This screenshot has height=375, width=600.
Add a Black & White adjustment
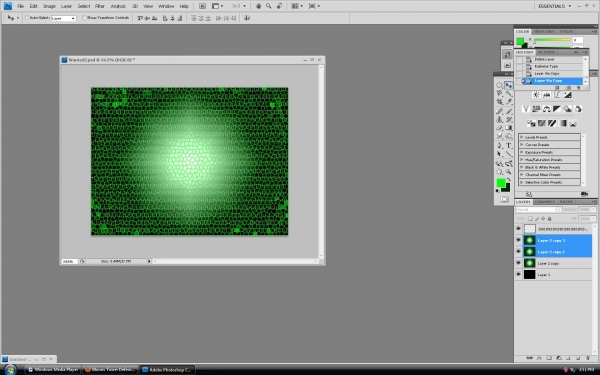[557, 109]
